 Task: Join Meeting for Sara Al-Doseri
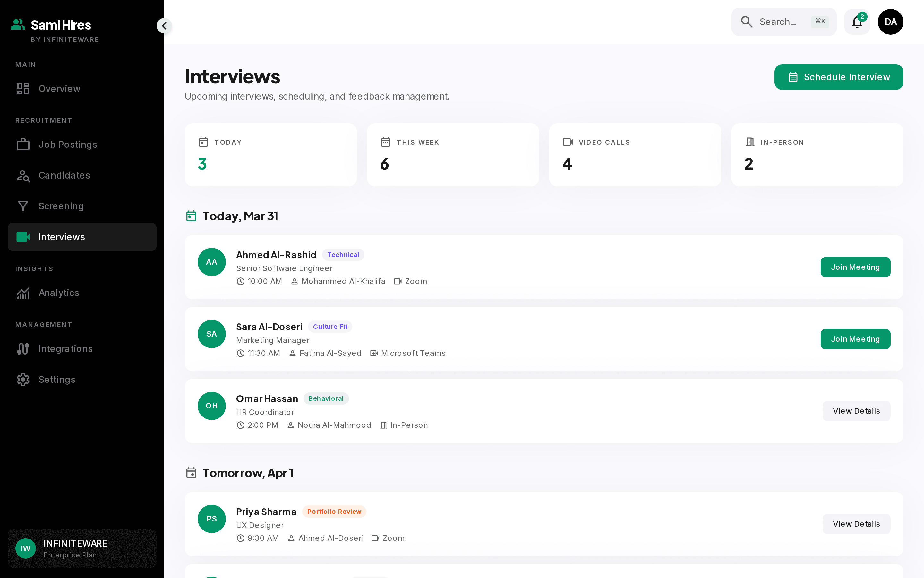(x=855, y=339)
